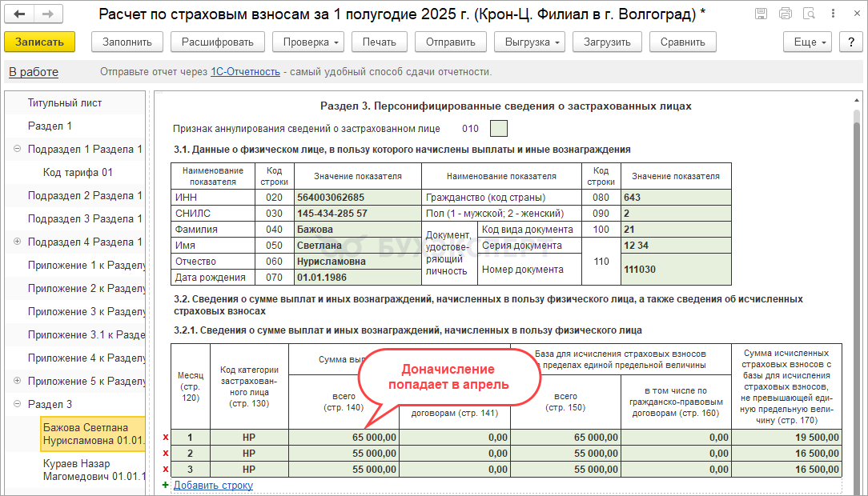The width and height of the screenshot is (868, 496).
Task: Go forward using the right arrow
Action: pyautogui.click(x=48, y=14)
